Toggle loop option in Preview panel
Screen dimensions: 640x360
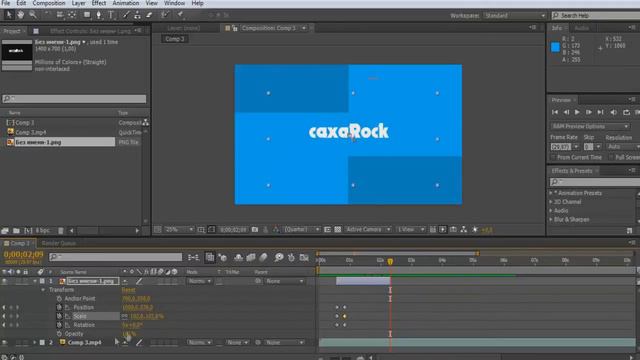point(626,112)
